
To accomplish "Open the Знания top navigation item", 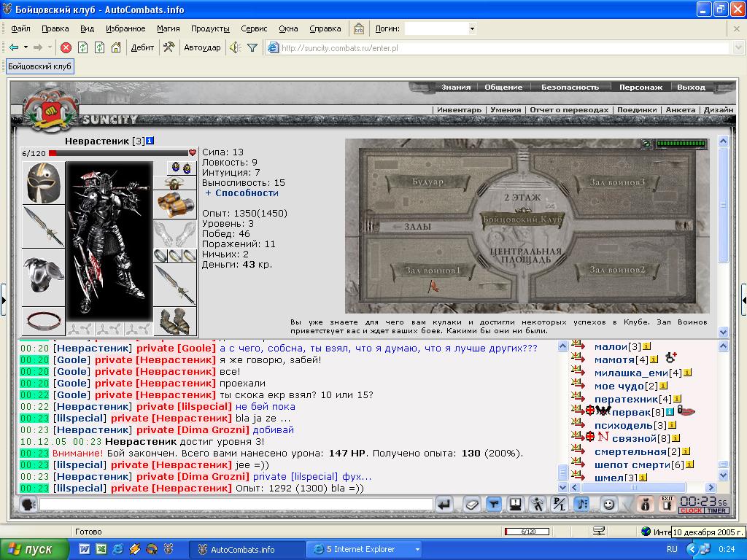I will click(456, 87).
